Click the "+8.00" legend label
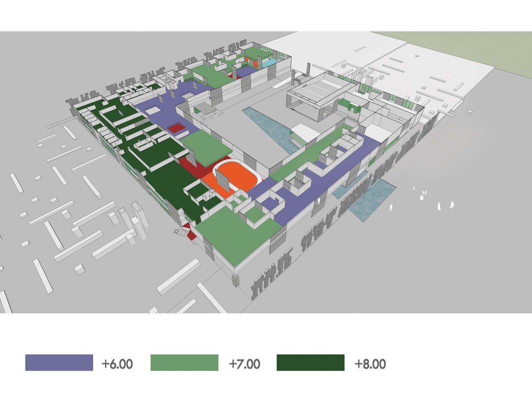 (370, 364)
